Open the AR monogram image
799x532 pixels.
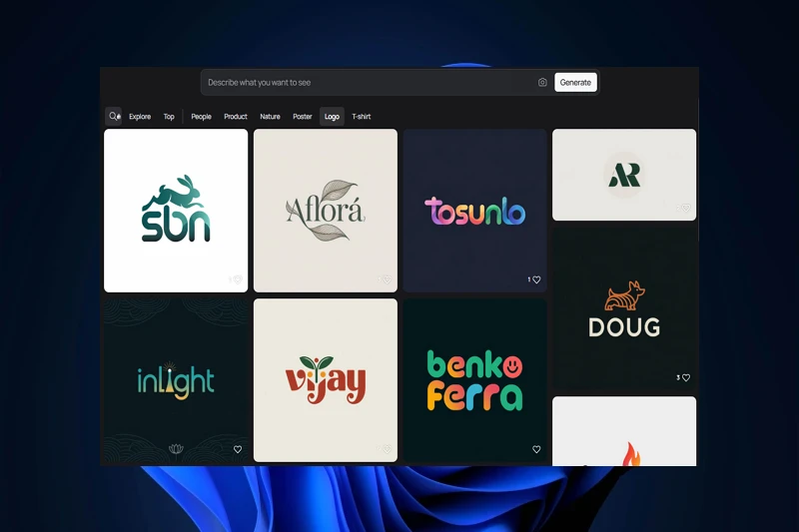(624, 175)
